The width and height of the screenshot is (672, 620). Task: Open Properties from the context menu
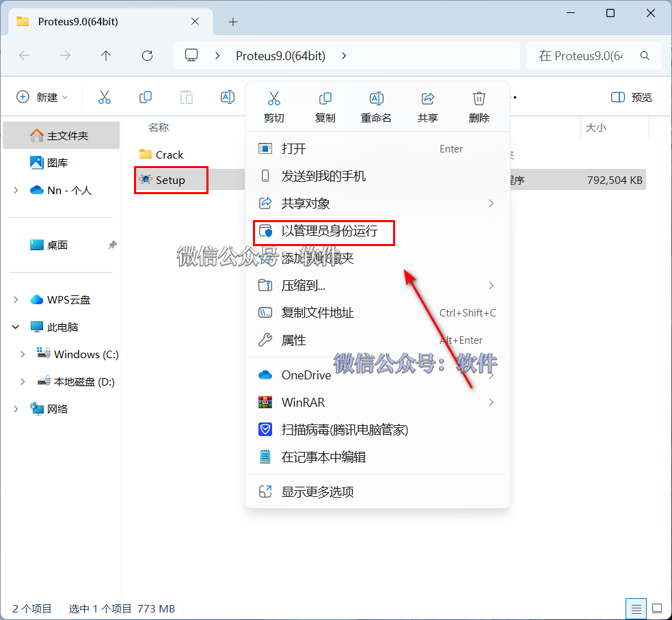pyautogui.click(x=377, y=340)
